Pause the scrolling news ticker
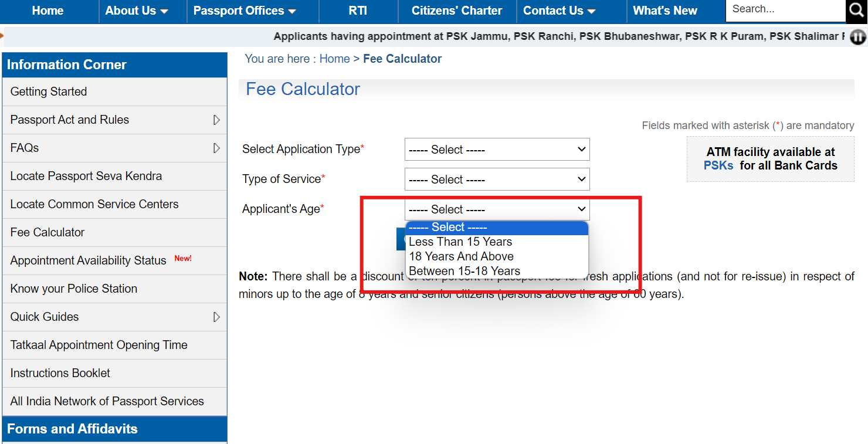Viewport: 868px width, 444px height. tap(858, 37)
